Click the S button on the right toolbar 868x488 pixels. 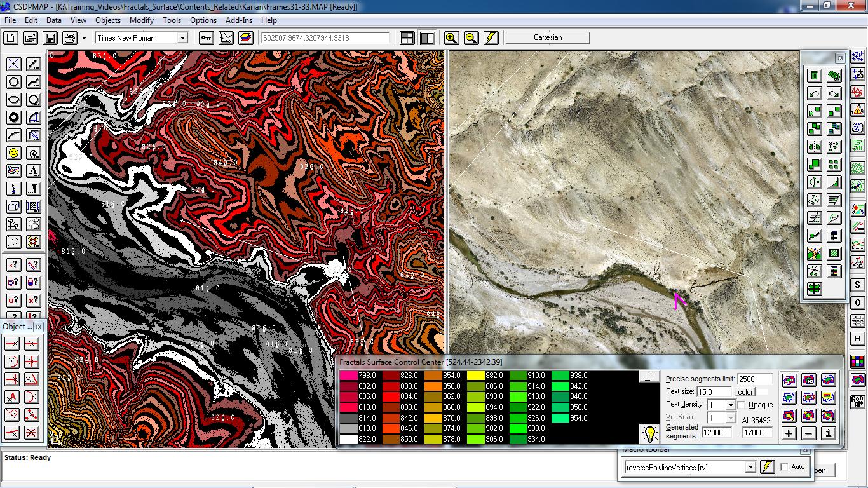858,285
